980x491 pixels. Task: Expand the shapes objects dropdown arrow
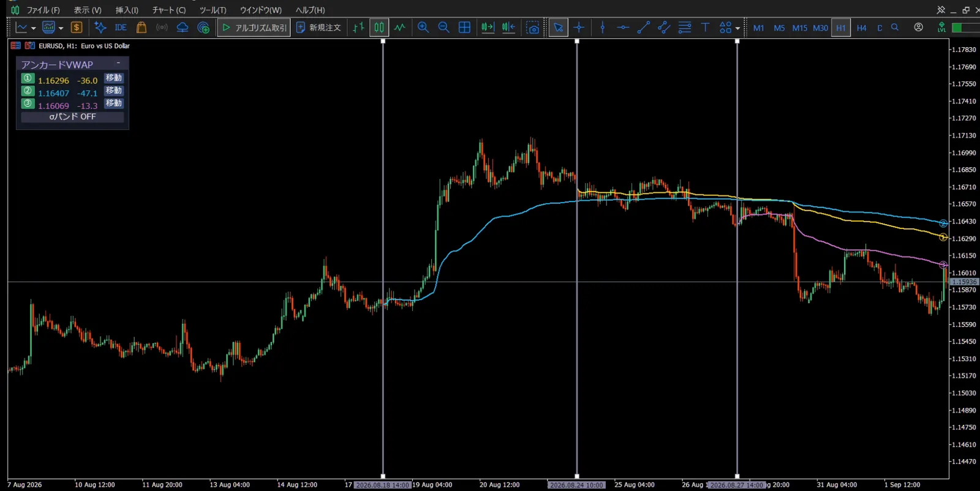(x=737, y=28)
